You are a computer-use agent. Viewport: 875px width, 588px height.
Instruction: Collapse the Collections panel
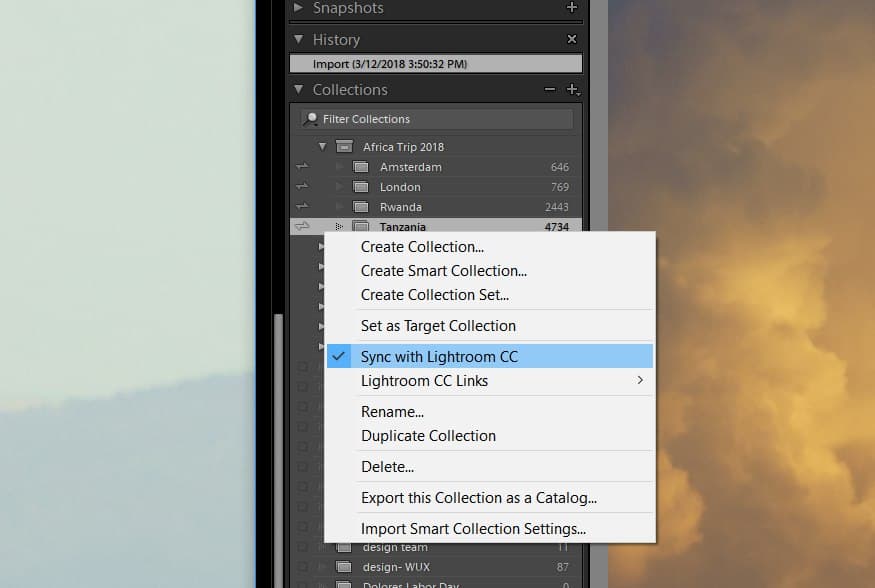tap(299, 89)
